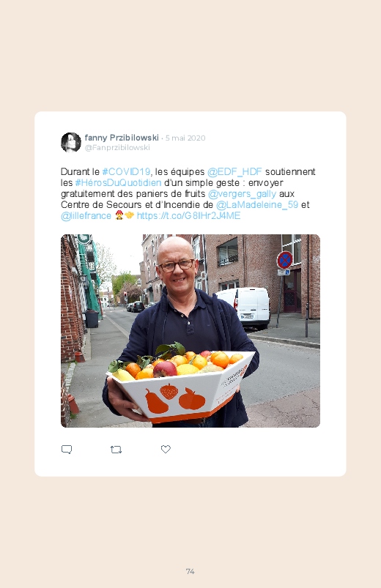Visit the @vergers_gally mention
This screenshot has height=588, width=381.
(242, 194)
